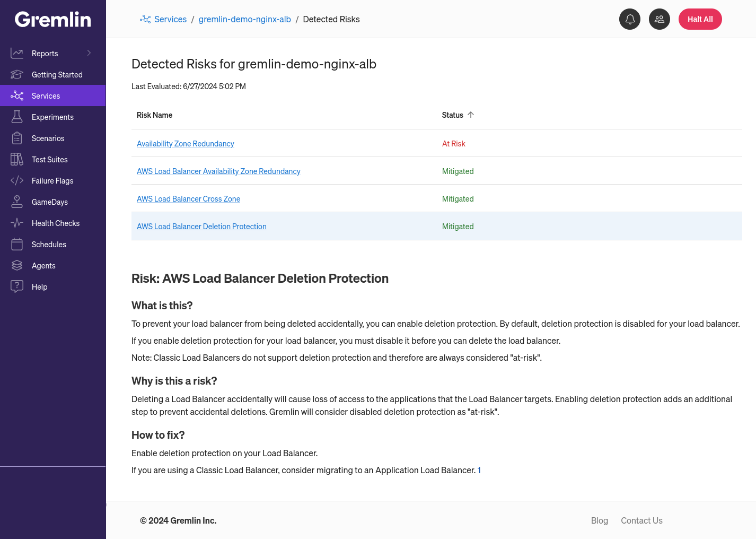756x539 pixels.
Task: Click the Halt All button
Action: point(700,19)
